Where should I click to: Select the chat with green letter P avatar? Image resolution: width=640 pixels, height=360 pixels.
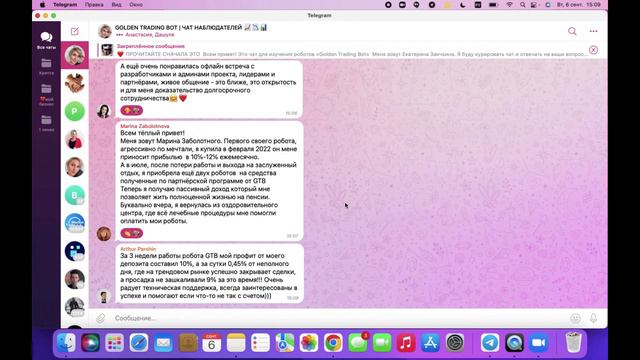coord(75,111)
